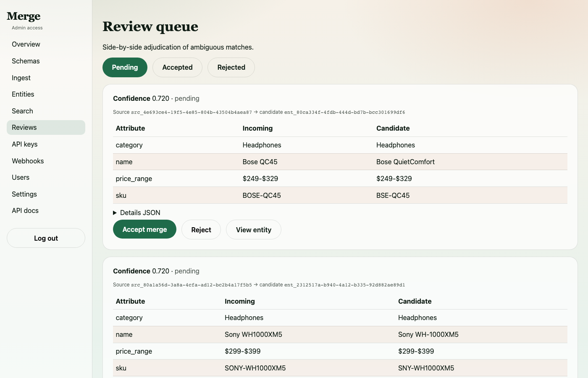Select incoming price '$299-$399' in Sony card
The width and height of the screenshot is (588, 378).
243,351
